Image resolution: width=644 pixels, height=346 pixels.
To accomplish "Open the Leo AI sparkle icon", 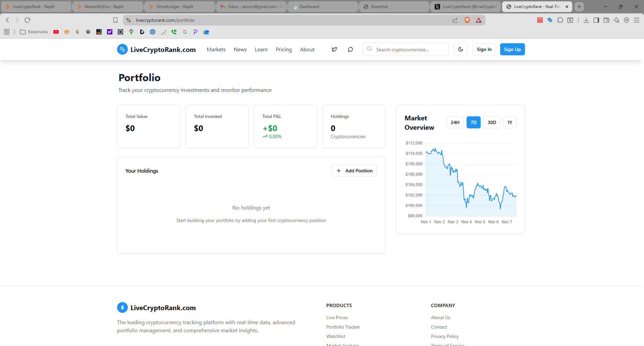I will (x=616, y=20).
